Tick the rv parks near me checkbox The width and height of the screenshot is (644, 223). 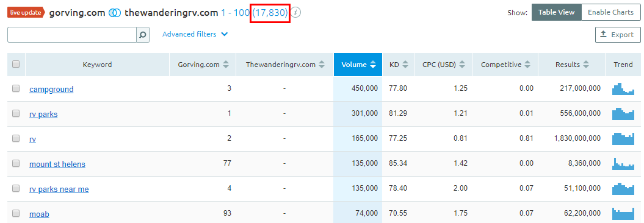coord(16,188)
